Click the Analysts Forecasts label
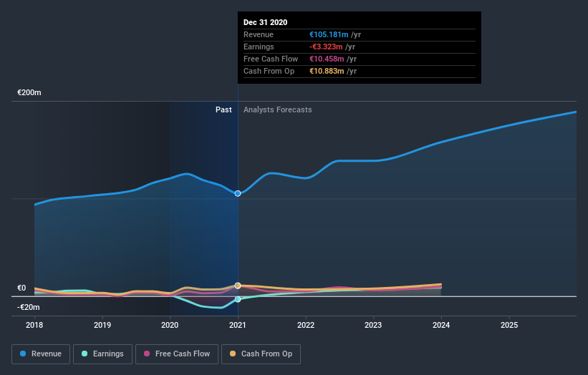The width and height of the screenshot is (588, 375). (277, 109)
